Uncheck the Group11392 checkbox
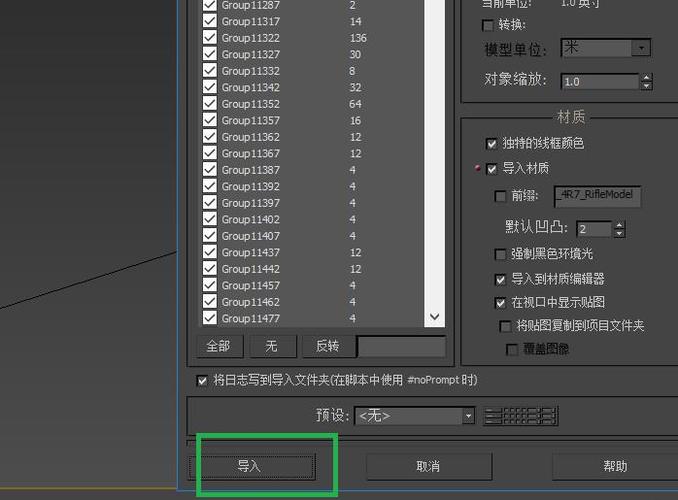 click(x=210, y=186)
